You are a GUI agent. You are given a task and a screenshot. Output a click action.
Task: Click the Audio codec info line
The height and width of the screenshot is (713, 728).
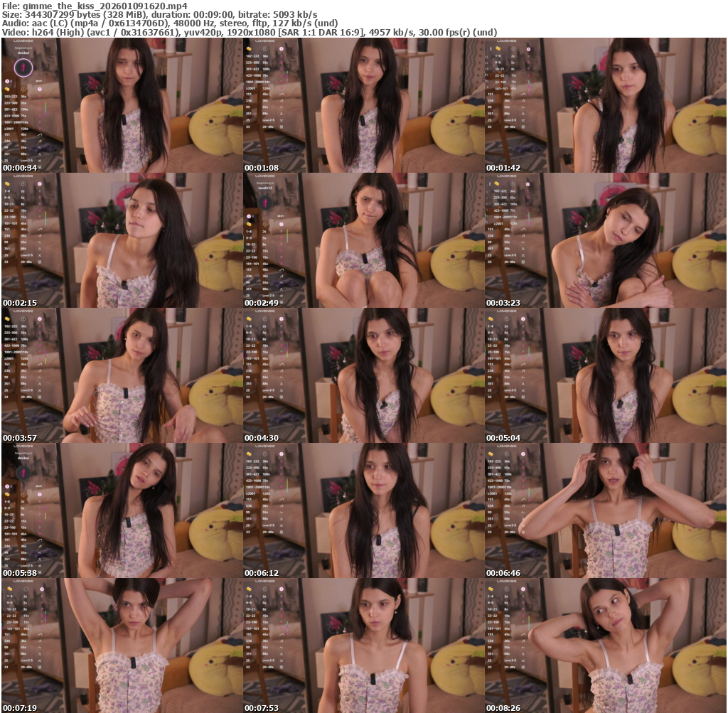[171, 23]
